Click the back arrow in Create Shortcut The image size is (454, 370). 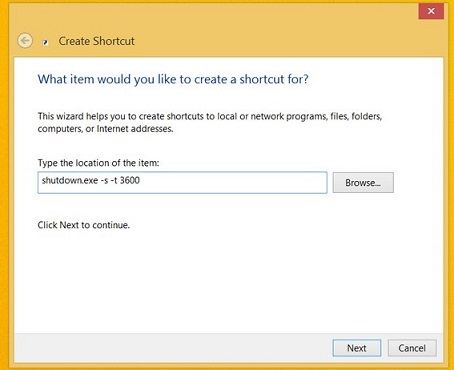point(25,41)
